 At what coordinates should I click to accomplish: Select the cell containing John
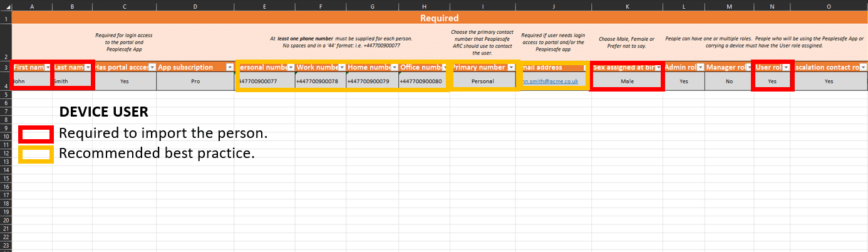tap(33, 81)
